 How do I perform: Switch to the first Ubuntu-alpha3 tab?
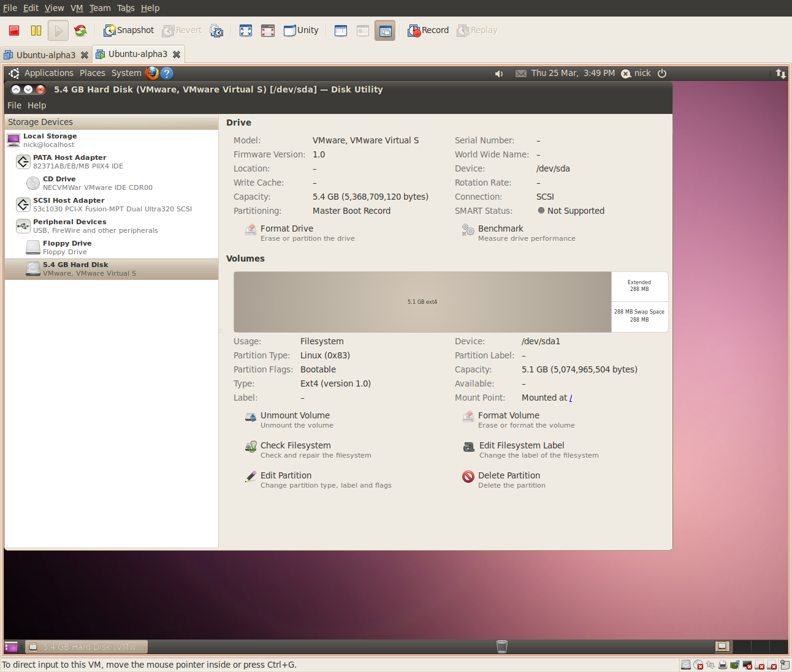(x=45, y=55)
